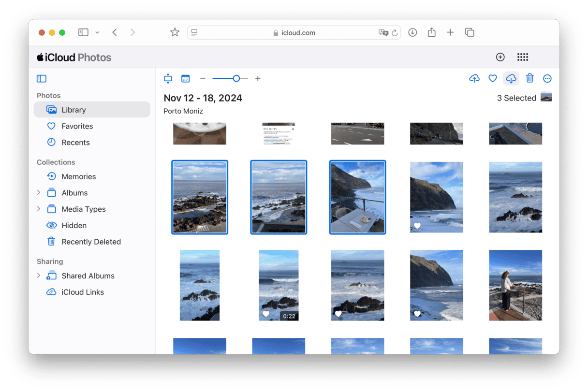The image size is (588, 392).
Task: Delete selected photos using trash icon
Action: (530, 79)
